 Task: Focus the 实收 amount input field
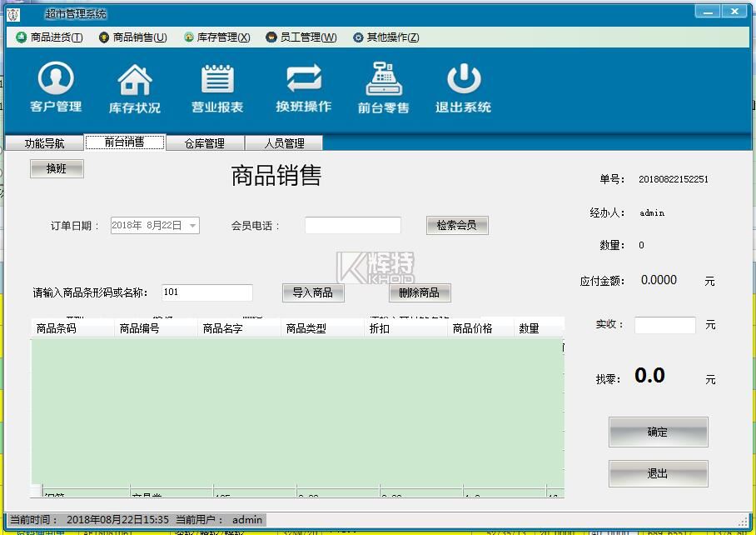[x=664, y=325]
